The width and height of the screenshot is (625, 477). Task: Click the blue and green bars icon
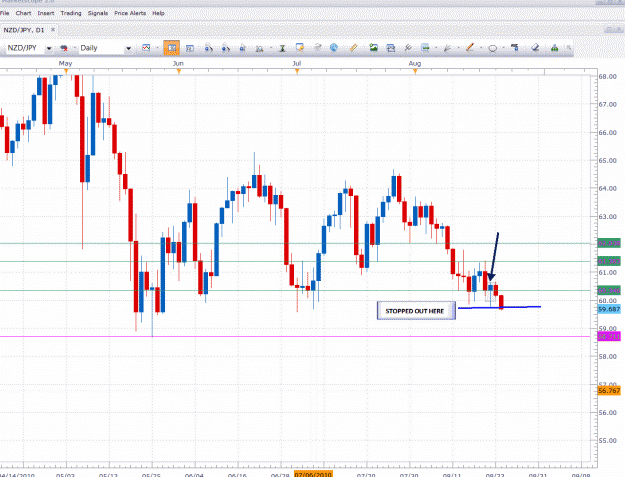point(425,48)
